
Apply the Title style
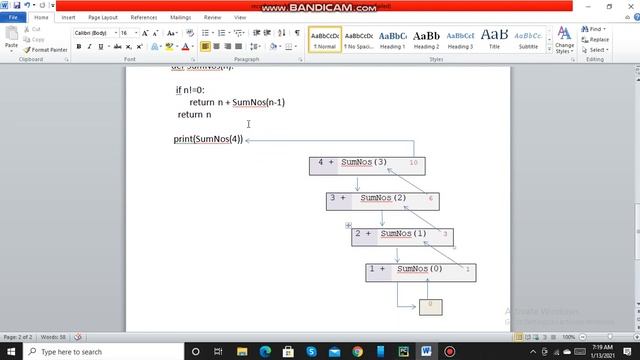pos(494,40)
